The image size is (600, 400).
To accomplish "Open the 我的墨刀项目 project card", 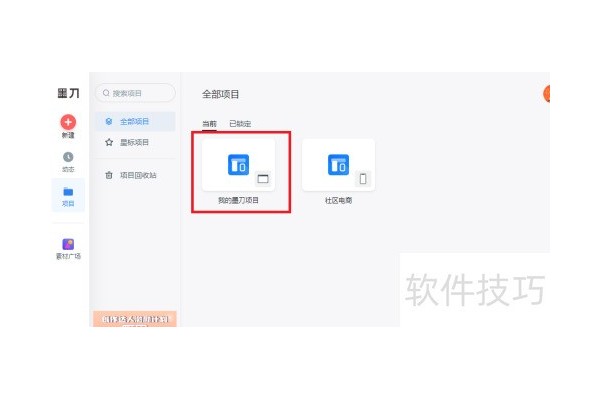I will 238,165.
